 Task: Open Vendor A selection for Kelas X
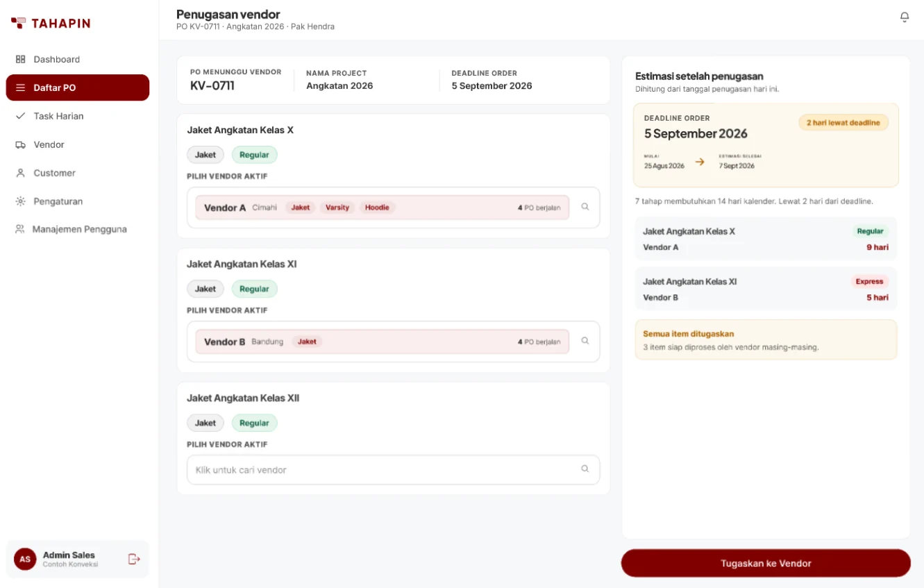[x=382, y=208]
